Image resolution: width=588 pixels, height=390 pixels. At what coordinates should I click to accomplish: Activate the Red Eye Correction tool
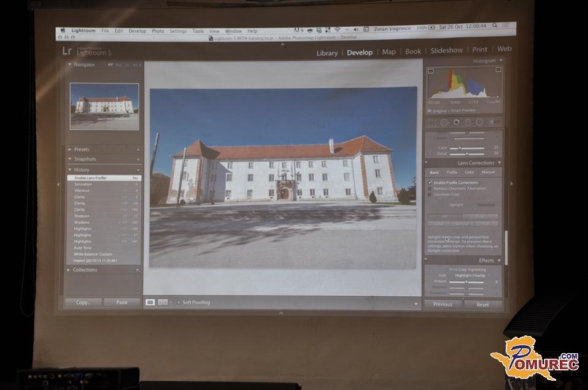pos(455,122)
